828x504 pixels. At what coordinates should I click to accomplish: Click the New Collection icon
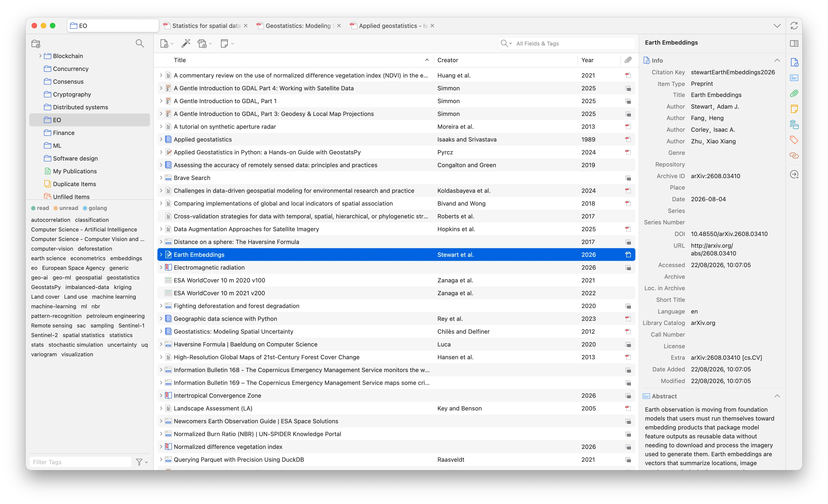pyautogui.click(x=36, y=44)
